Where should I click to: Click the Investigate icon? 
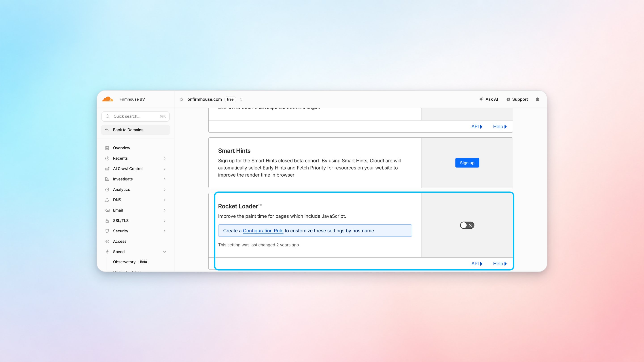pyautogui.click(x=107, y=179)
